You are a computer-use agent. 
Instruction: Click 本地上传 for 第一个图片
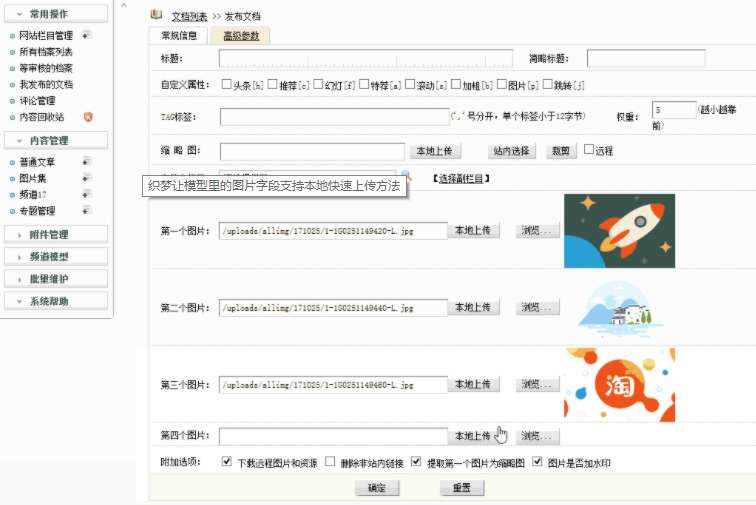[x=473, y=231]
